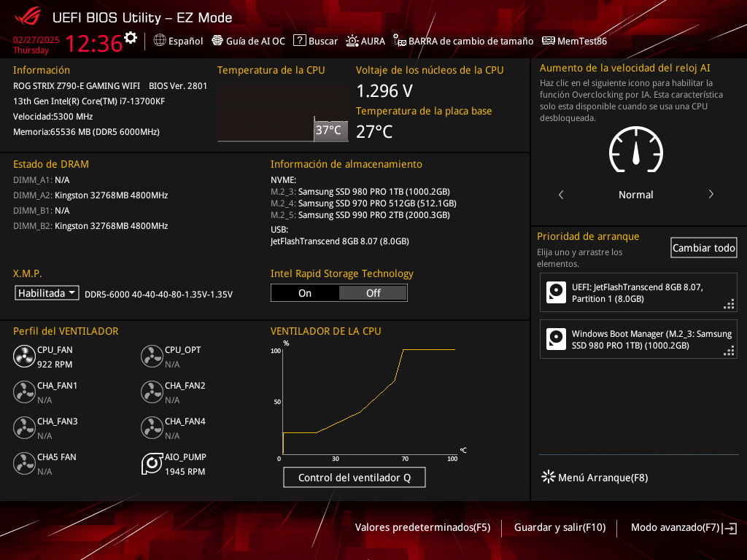Viewport: 747px width, 560px height.
Task: Click the resizable BAR icon
Action: pos(400,41)
